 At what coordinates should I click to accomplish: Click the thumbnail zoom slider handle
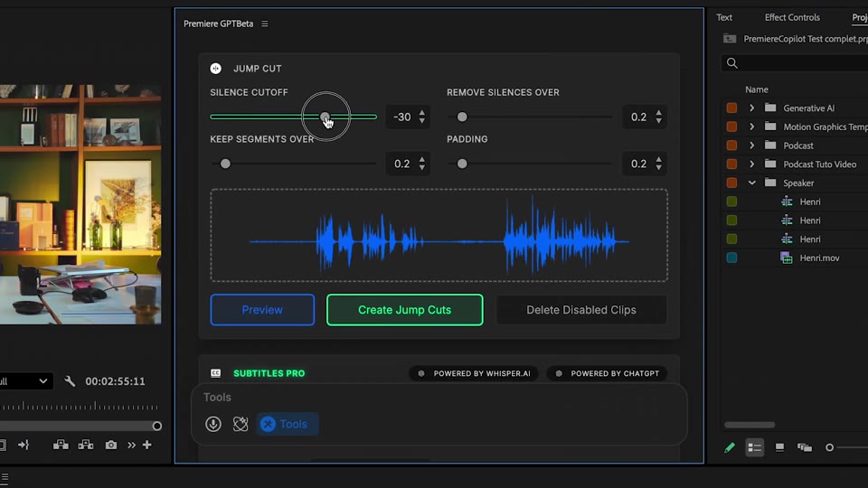[x=829, y=447]
